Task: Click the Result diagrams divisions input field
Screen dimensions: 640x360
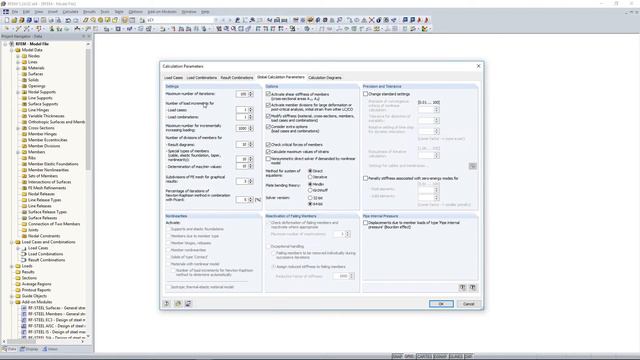Action: 242,144
